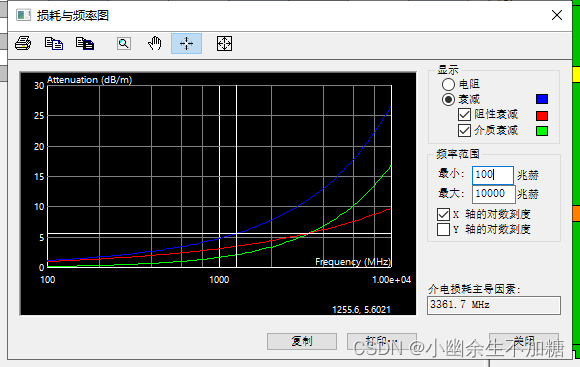Click the 最小 frequency input field
Screen dimensions: 580x367
[493, 175]
